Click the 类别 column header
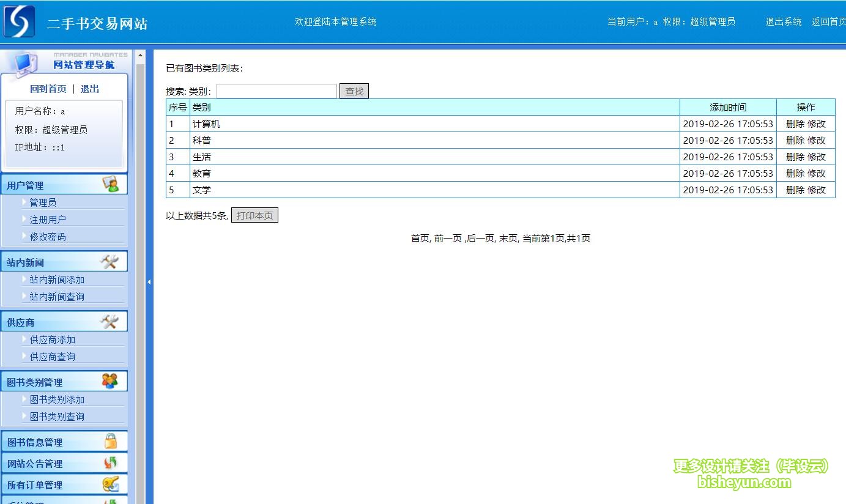Viewport: 846px width, 504px height. (435, 107)
